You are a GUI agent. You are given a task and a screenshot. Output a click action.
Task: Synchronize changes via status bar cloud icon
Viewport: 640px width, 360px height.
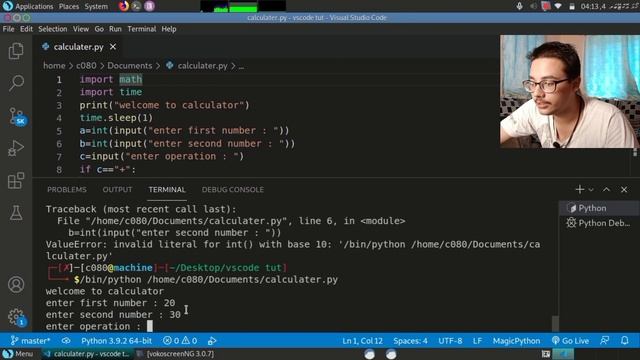coord(66,341)
